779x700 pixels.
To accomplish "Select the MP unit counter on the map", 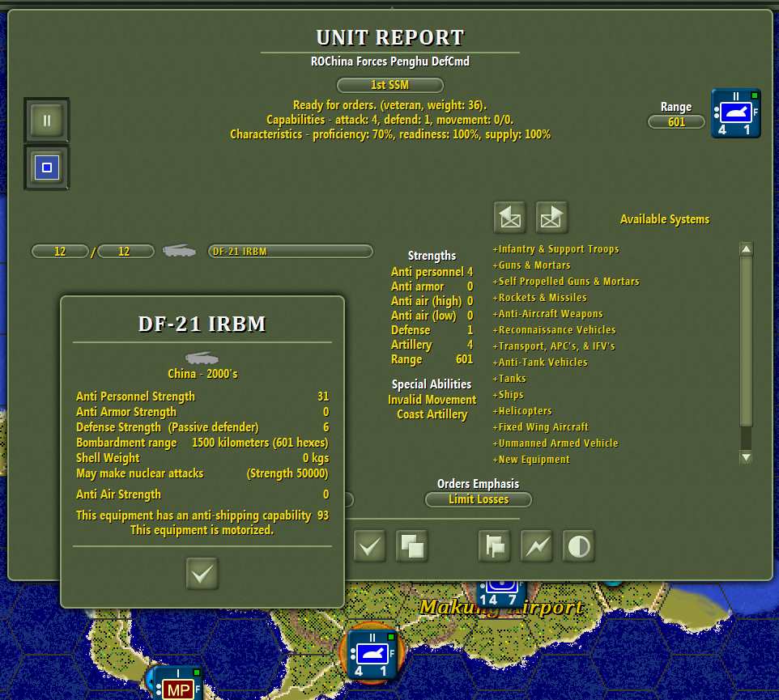I will pos(178,684).
